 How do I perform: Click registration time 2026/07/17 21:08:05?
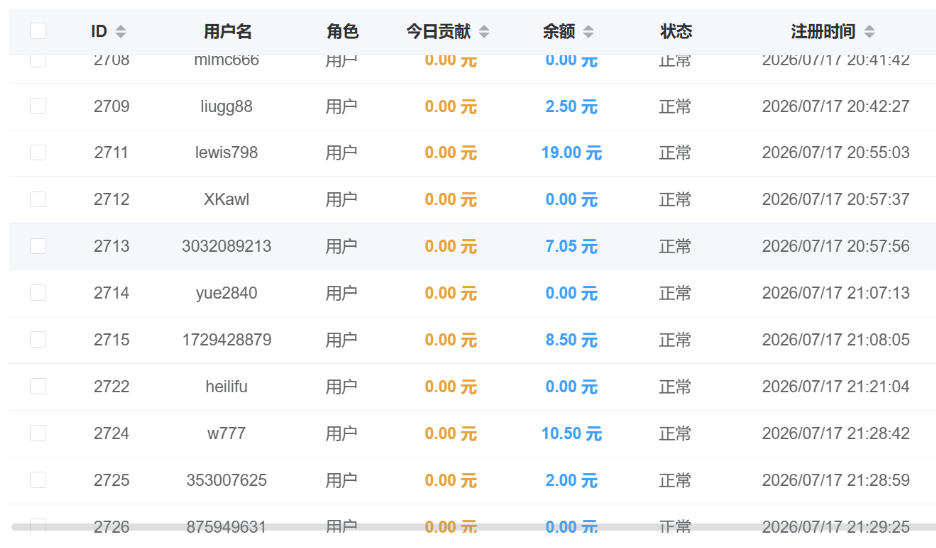pyautogui.click(x=836, y=340)
